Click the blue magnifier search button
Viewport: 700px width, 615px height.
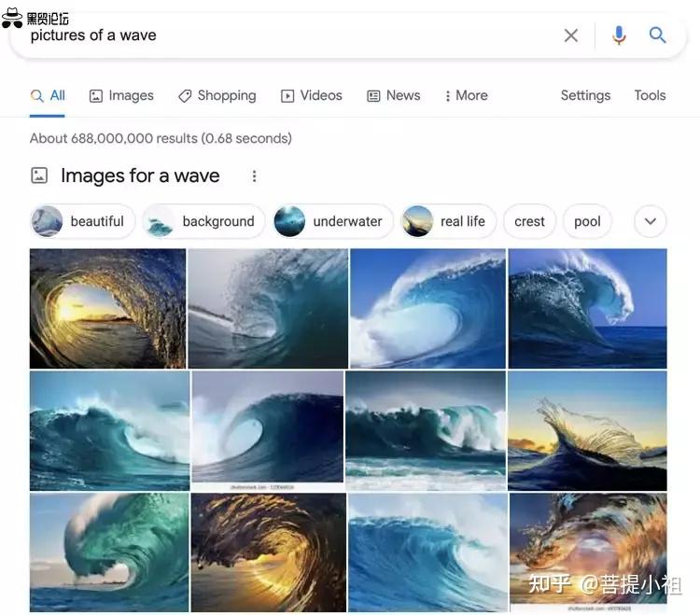click(658, 35)
